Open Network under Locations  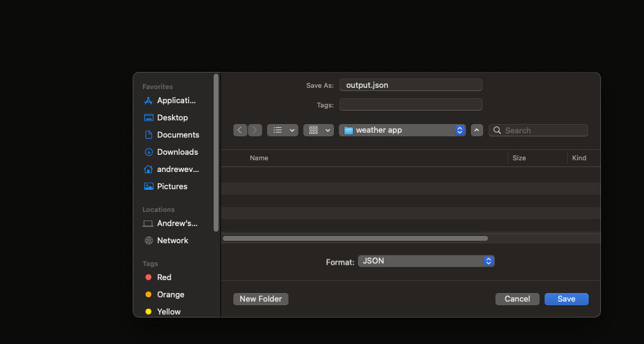(172, 240)
